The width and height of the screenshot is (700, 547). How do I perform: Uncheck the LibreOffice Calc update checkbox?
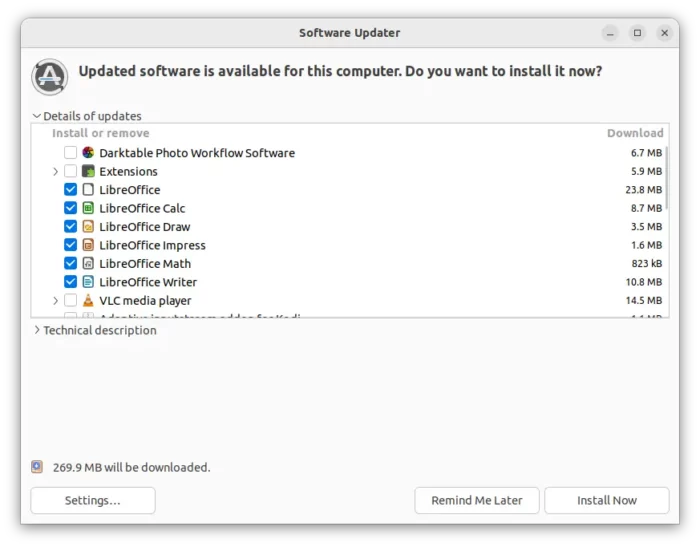coord(71,208)
